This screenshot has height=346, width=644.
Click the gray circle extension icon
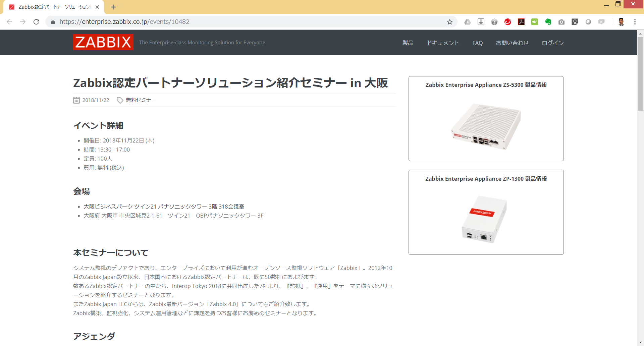588,22
